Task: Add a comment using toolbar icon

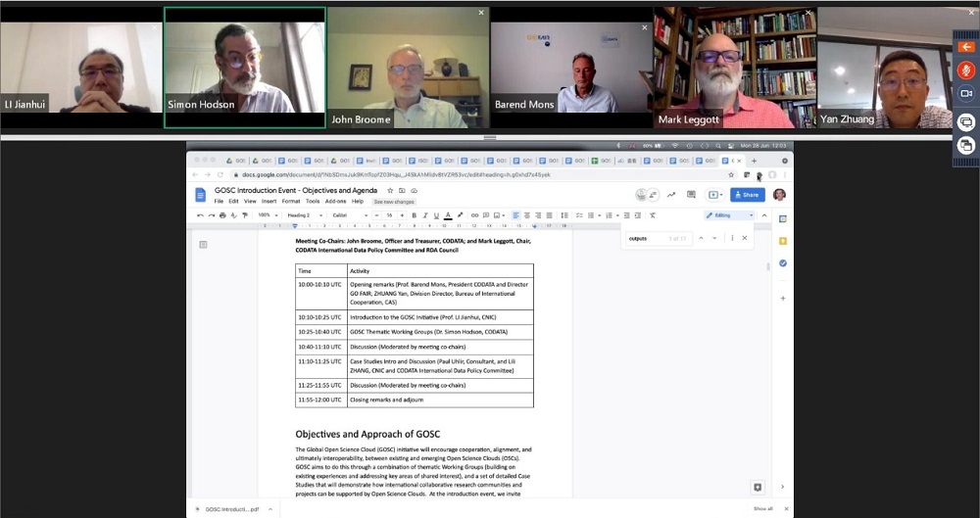Action: [x=486, y=215]
